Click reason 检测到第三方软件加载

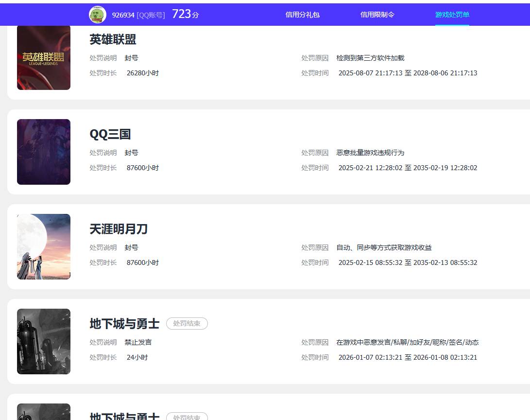[370, 58]
